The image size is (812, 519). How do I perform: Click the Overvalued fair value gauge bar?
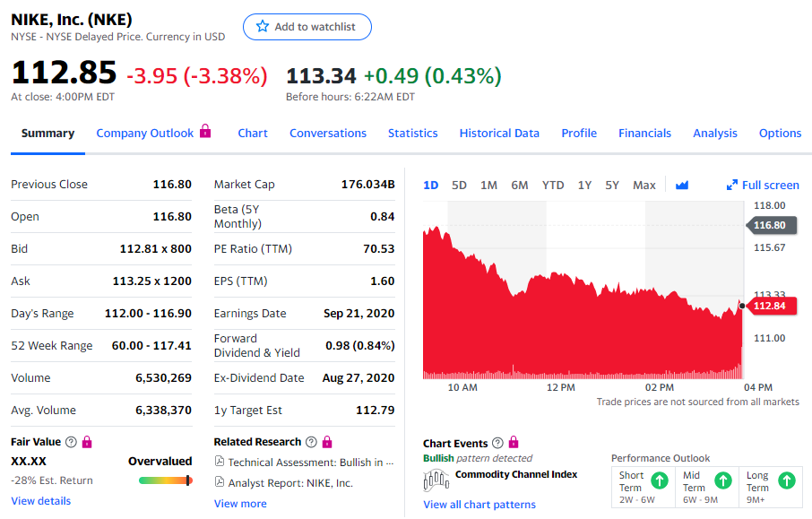165,480
